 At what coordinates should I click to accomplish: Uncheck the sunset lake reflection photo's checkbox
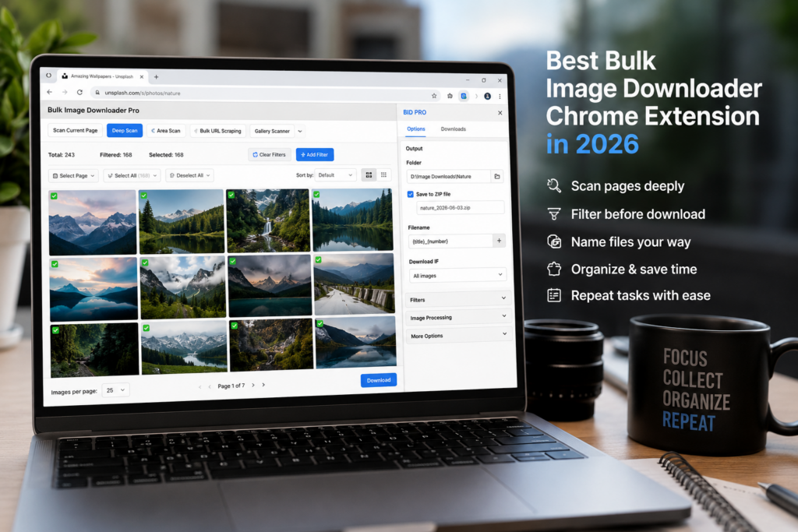[x=55, y=264]
